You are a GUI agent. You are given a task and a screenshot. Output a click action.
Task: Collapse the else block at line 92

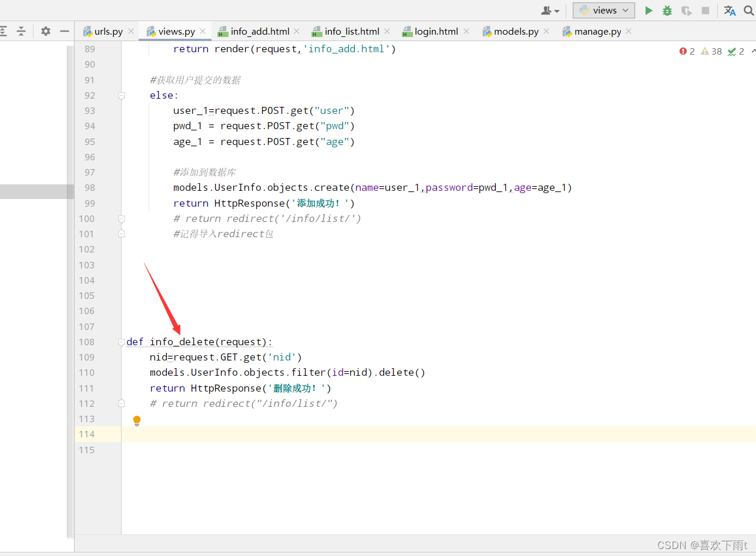[x=122, y=95]
